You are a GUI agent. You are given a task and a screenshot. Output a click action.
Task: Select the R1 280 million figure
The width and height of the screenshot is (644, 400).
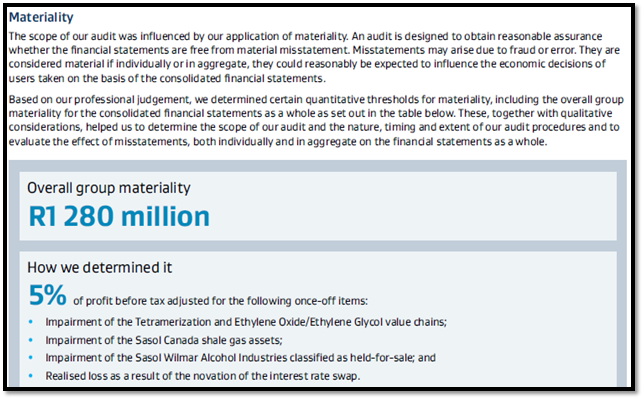click(119, 216)
